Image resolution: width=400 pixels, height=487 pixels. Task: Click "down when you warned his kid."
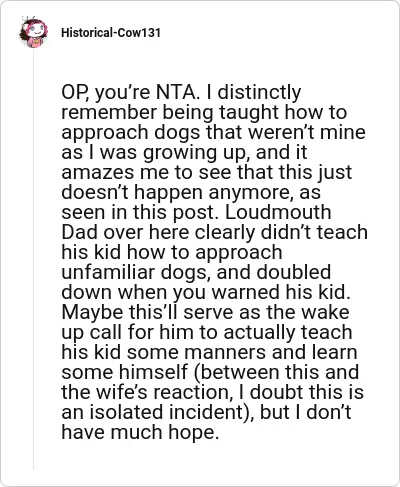tap(206, 292)
